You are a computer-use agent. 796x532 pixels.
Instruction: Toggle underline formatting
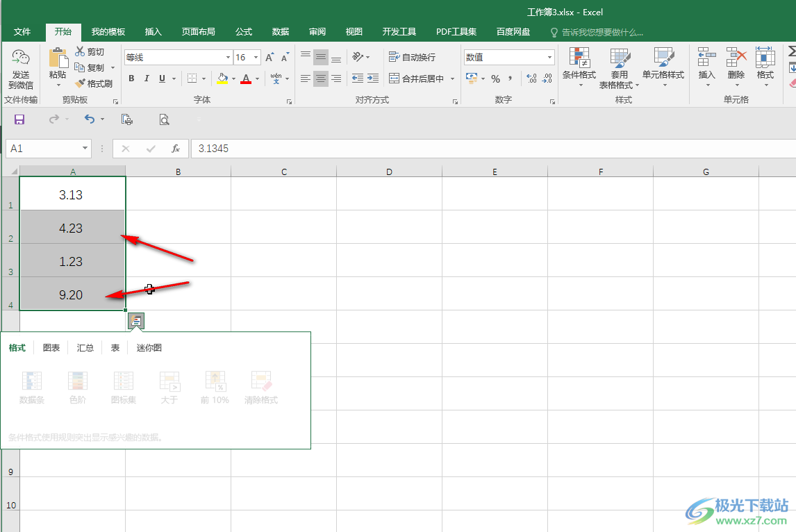point(162,78)
